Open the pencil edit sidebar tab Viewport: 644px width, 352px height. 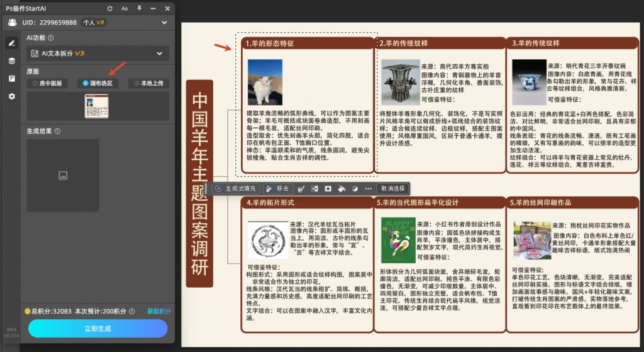click(x=12, y=43)
